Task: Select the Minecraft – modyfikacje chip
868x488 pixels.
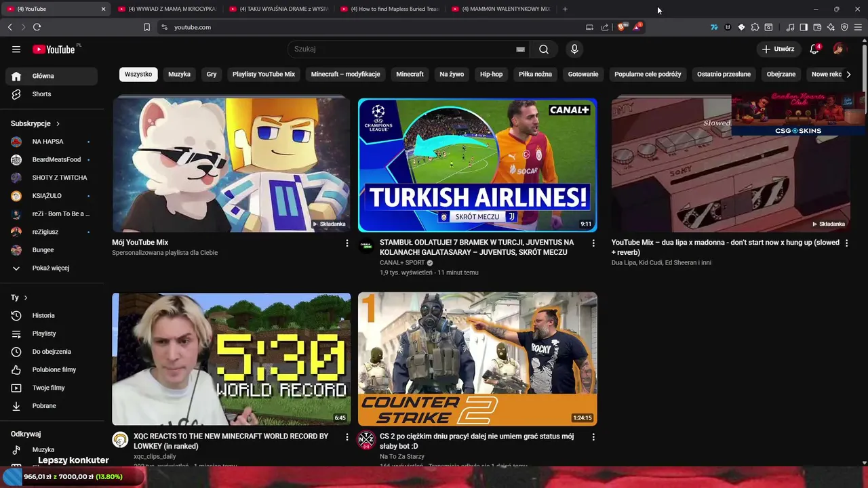Action: tap(345, 74)
